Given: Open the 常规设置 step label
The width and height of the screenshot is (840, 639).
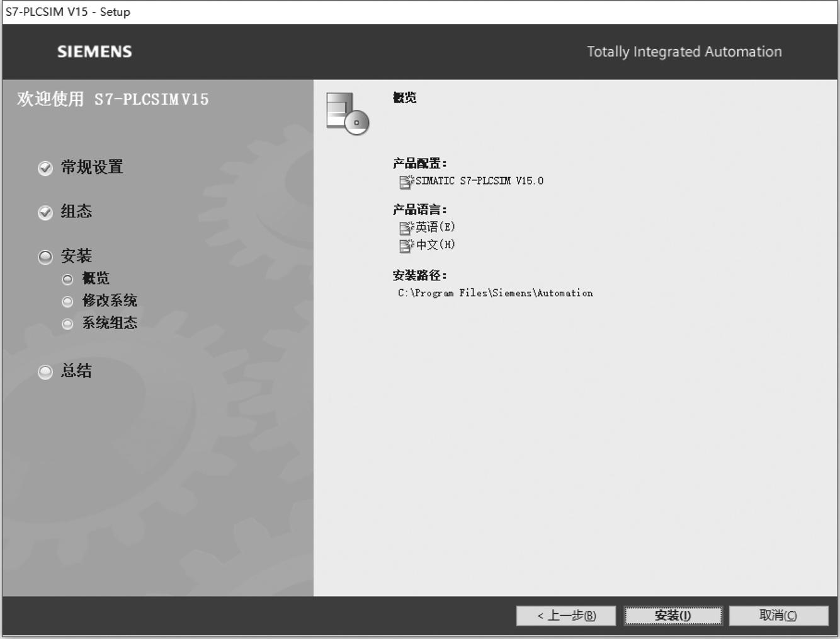Looking at the screenshot, I should tap(92, 167).
